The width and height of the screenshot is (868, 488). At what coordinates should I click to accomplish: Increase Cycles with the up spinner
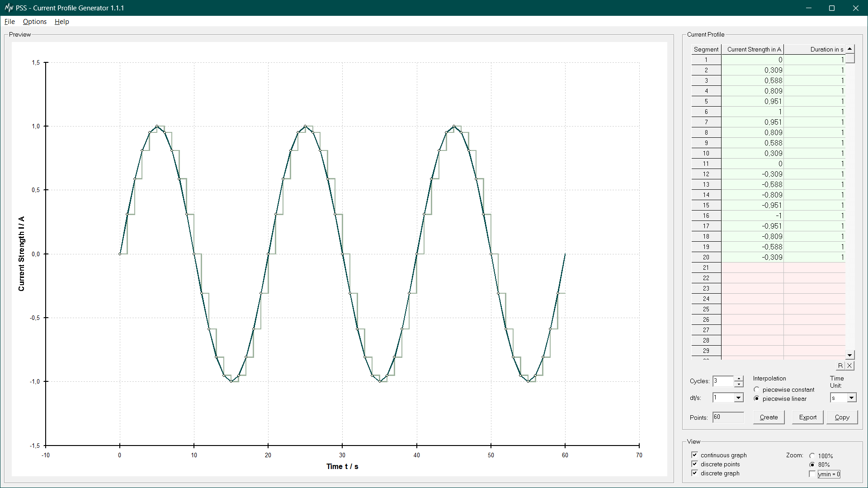point(739,379)
